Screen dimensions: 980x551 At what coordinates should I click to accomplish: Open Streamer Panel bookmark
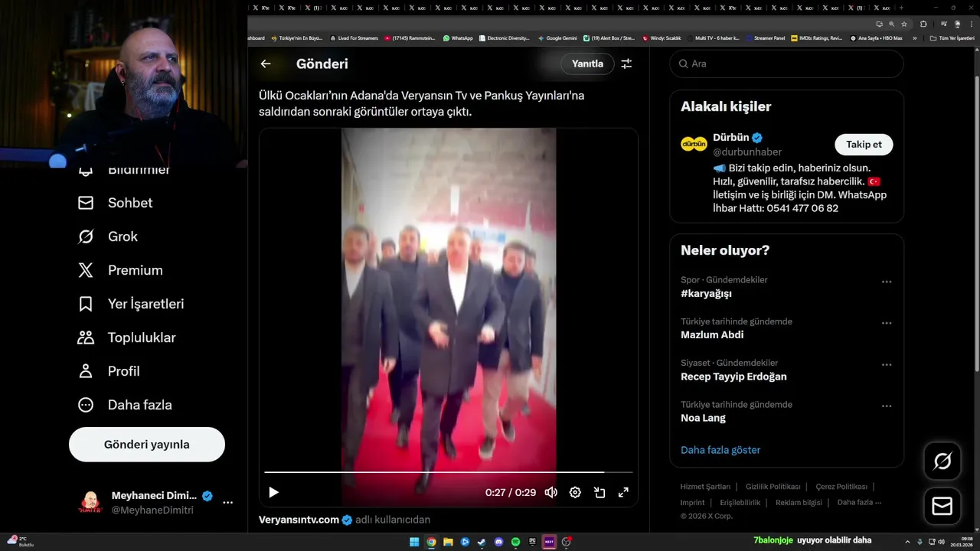pos(766,37)
